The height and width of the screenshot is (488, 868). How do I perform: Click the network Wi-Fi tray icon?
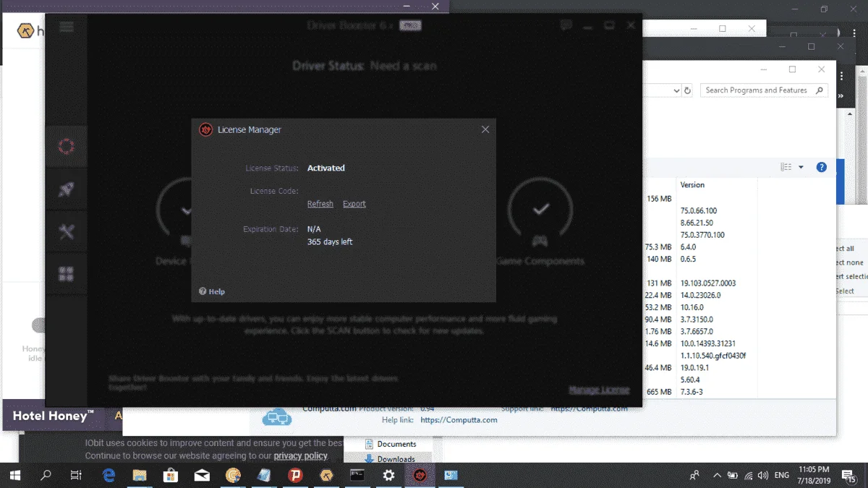tap(748, 476)
